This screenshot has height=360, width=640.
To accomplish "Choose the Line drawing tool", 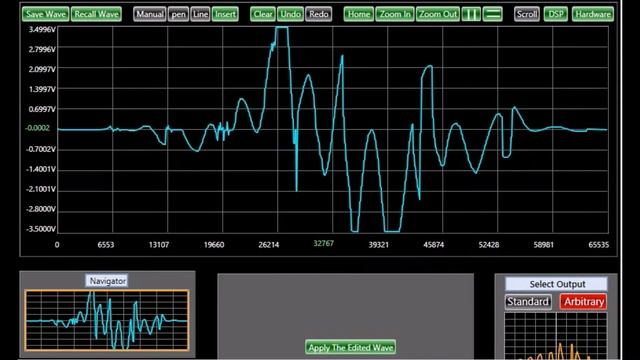I will (200, 14).
